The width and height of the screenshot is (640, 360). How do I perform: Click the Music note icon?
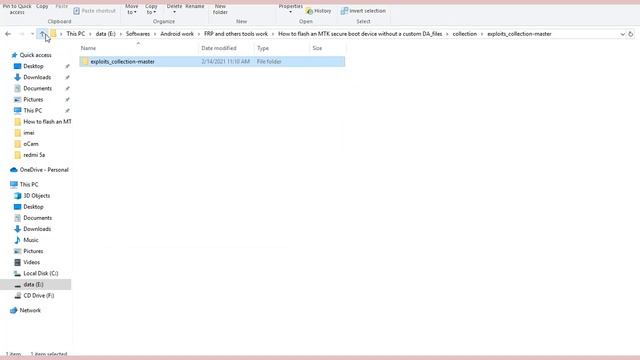point(17,240)
